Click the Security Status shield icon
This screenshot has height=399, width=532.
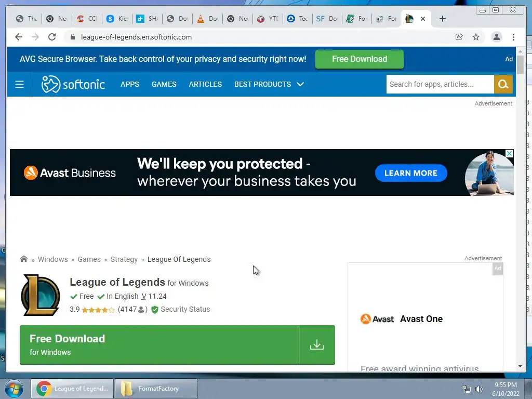click(155, 310)
